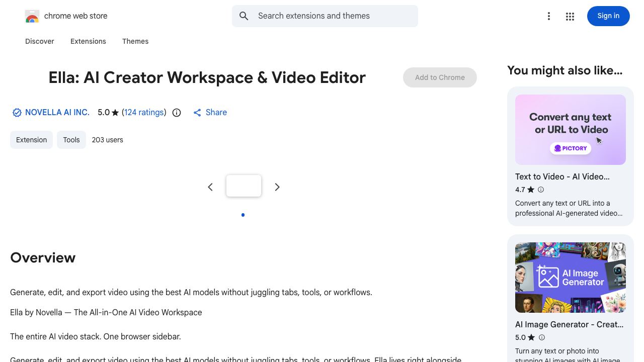
Task: Click the search magnifier icon
Action: tap(244, 16)
